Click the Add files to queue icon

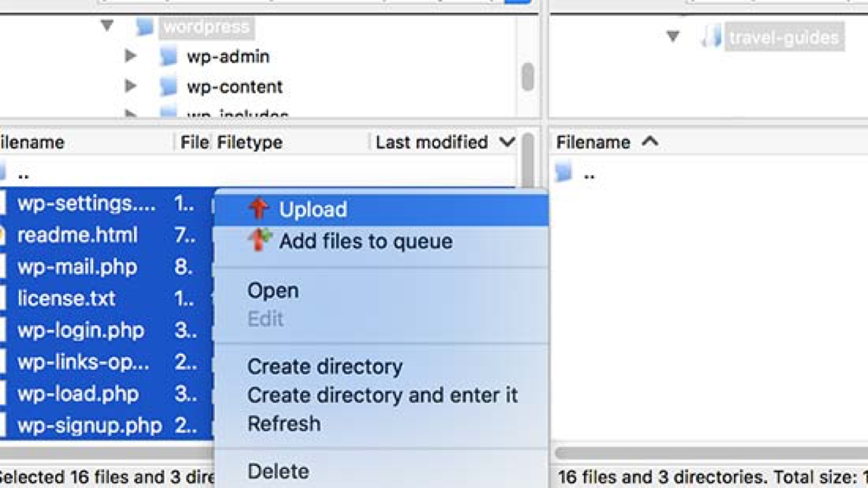(x=259, y=240)
